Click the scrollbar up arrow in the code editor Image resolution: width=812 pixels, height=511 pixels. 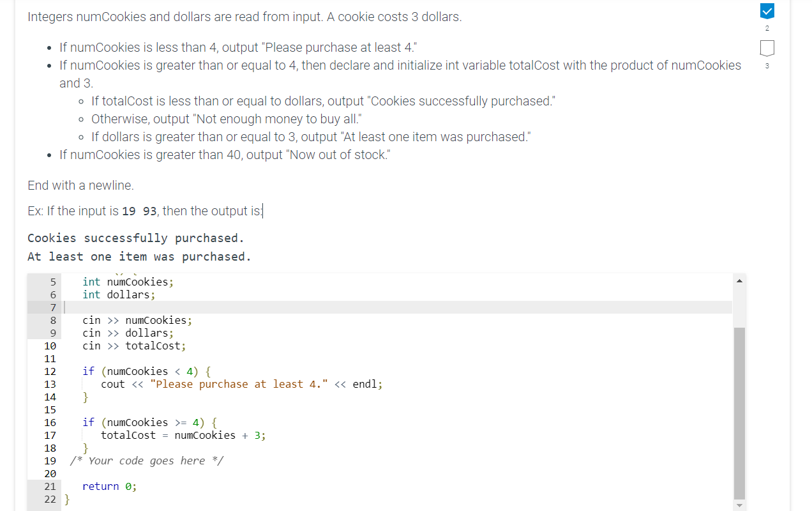point(739,280)
